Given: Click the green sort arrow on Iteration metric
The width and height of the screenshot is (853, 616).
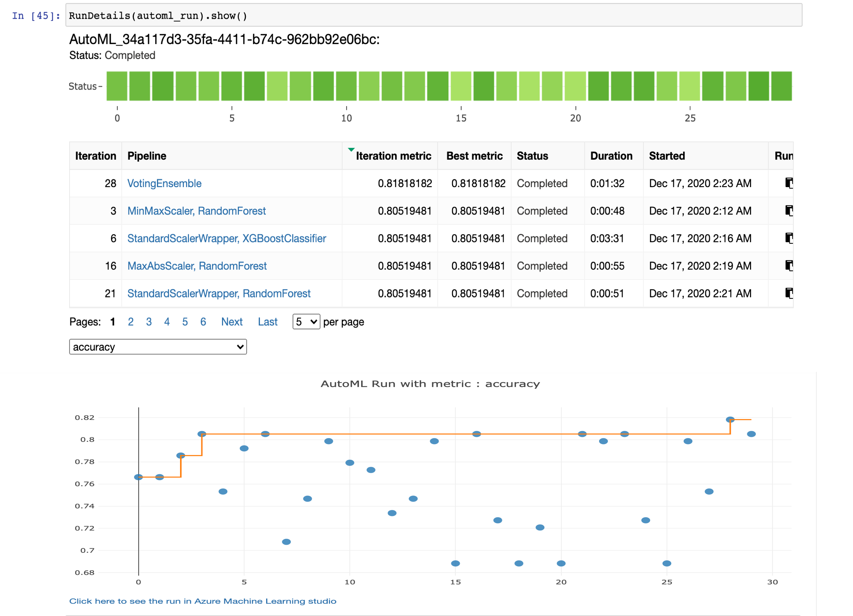Looking at the screenshot, I should click(351, 150).
